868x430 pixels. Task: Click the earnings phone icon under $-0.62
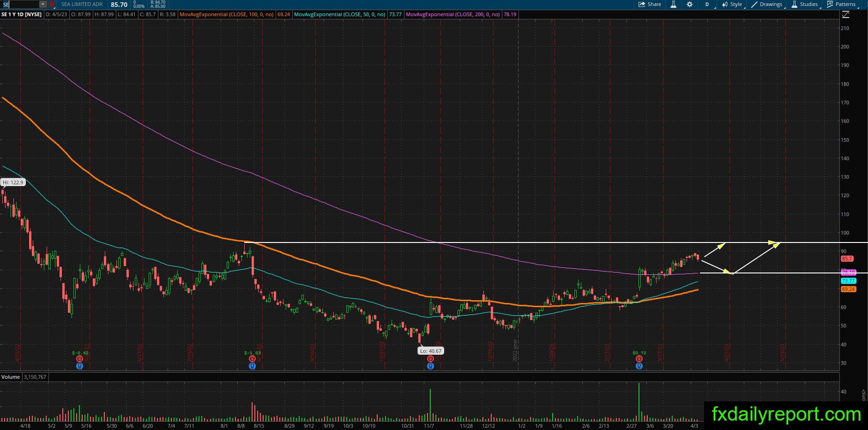pos(80,359)
